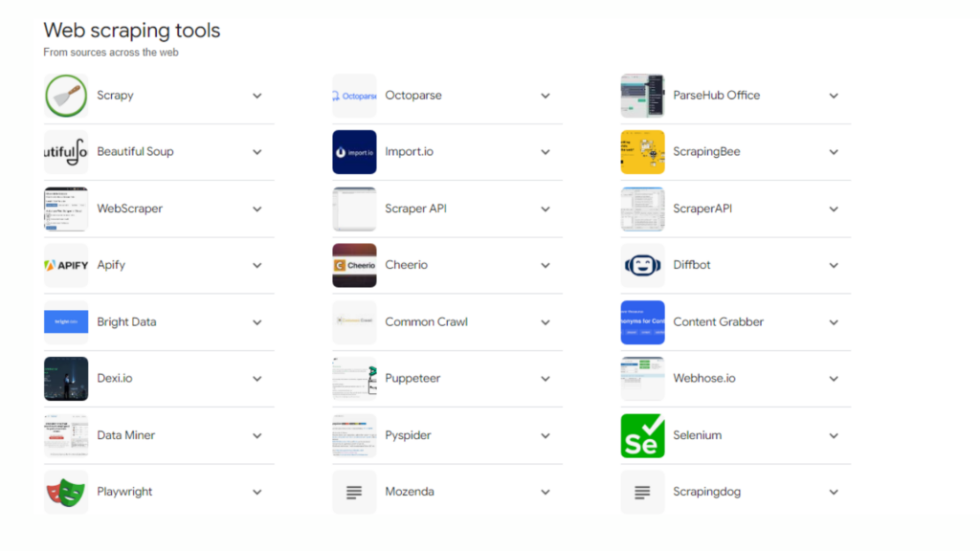980x551 pixels.
Task: Select the ScrapingBee yellow logo
Action: (641, 151)
